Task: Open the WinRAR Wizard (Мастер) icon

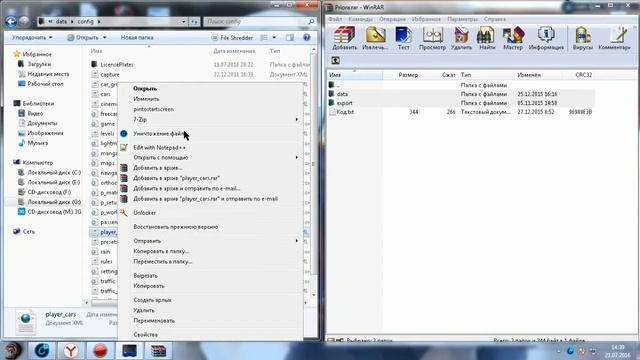Action: [x=513, y=38]
